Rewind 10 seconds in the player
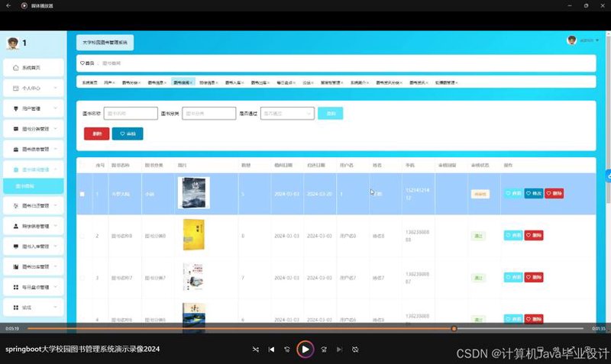Screen dimensions: 611x364 point(287,350)
